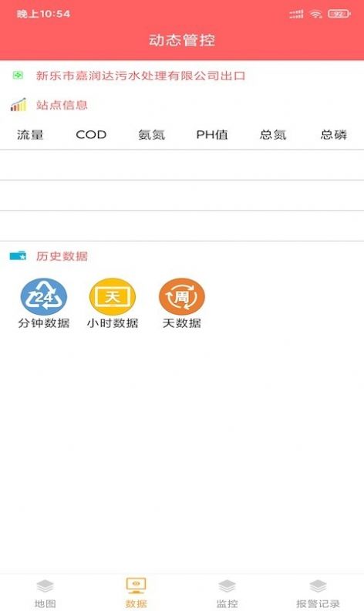The height and width of the screenshot is (611, 364).
Task: Switch to the 报警记录 tab
Action: tap(318, 593)
